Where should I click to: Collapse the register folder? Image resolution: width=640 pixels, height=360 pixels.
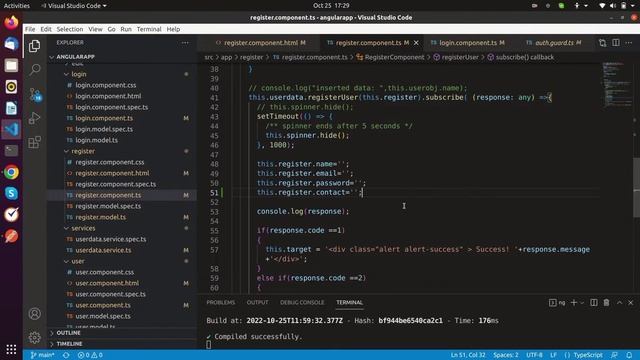[x=122, y=151]
